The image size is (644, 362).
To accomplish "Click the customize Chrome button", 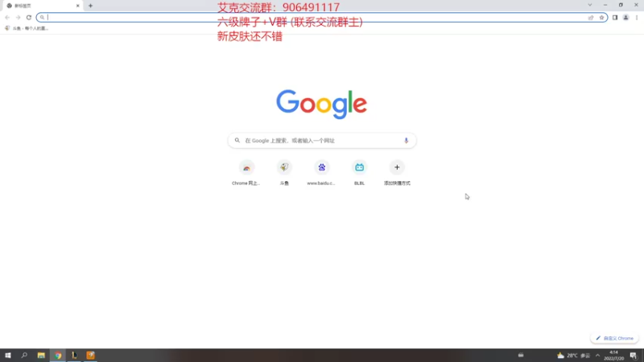I will click(x=614, y=338).
